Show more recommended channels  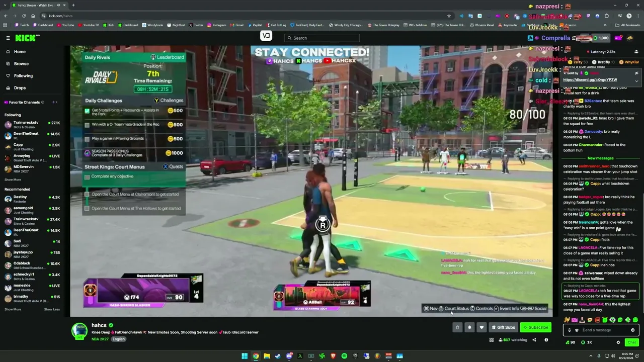(x=13, y=309)
